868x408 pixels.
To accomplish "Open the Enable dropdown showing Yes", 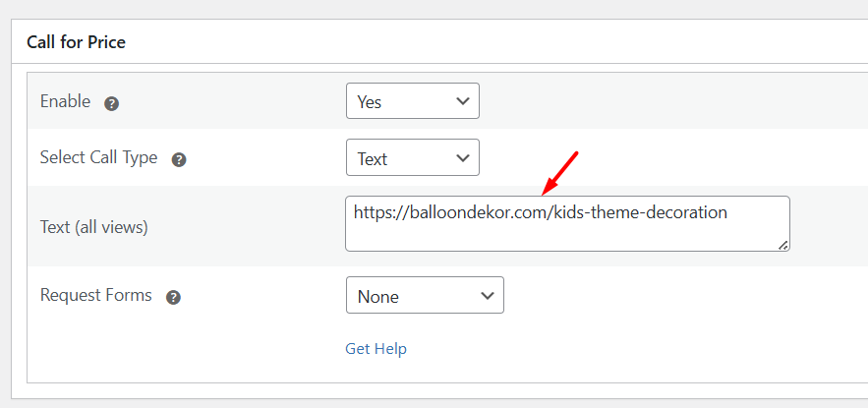I will (x=412, y=101).
